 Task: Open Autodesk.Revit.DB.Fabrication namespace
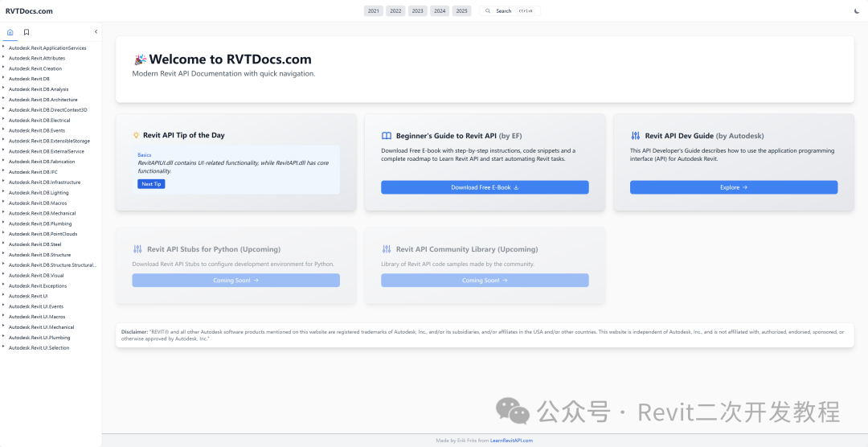[42, 162]
